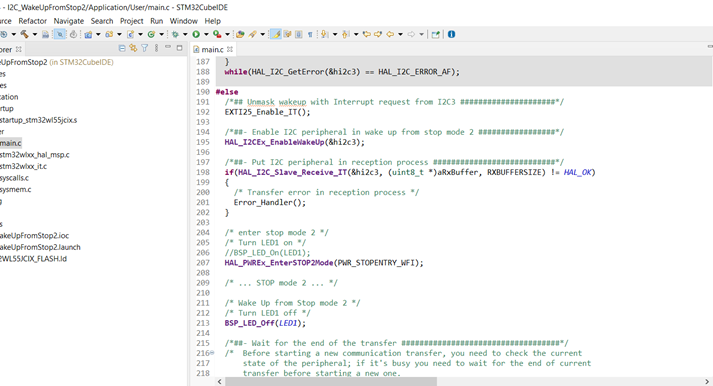Click the green Run button
Screen dimensions: 713x386
196,34
